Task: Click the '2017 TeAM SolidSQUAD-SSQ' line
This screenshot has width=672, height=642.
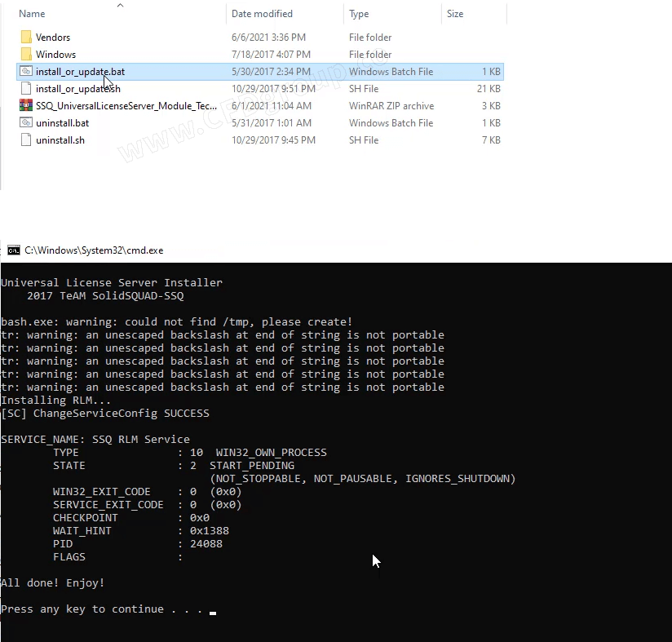Action: (105, 296)
